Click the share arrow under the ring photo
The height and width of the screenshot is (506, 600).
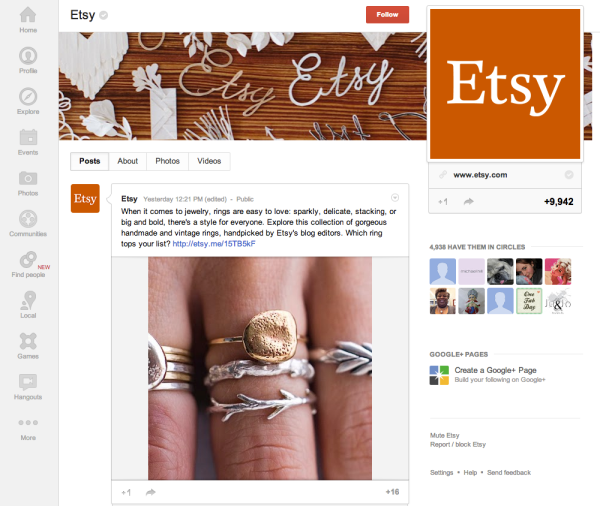(x=151, y=492)
